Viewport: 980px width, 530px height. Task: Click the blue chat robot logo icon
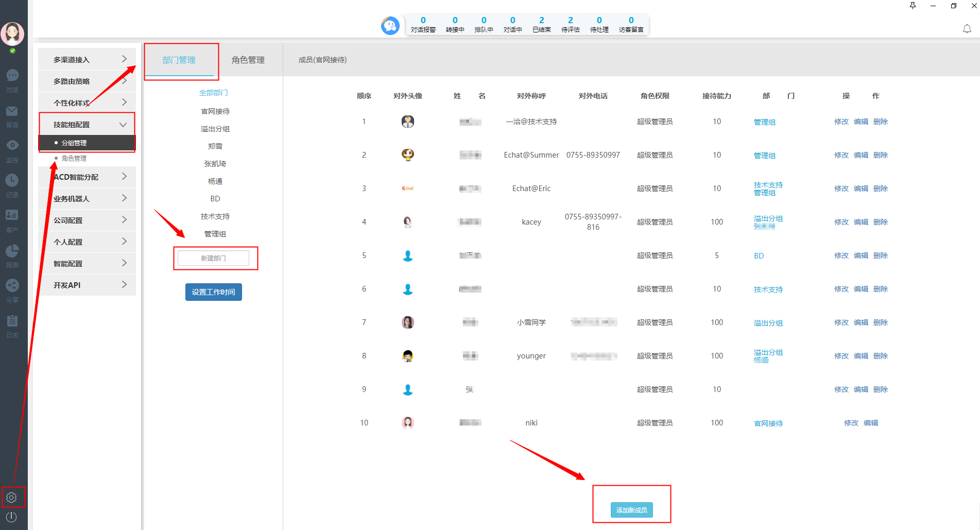point(390,25)
